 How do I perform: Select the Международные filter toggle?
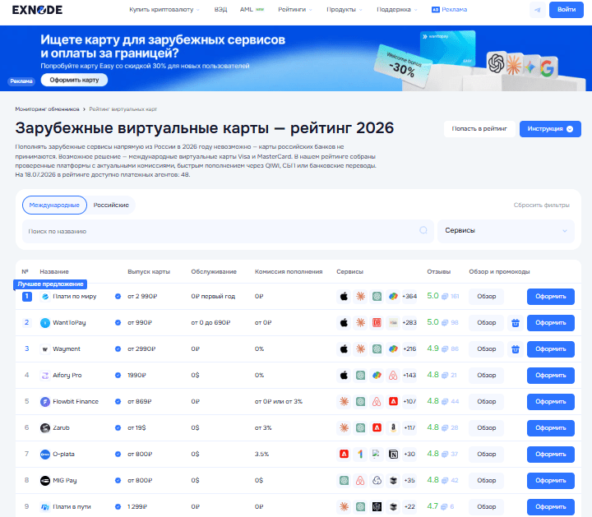click(54, 205)
